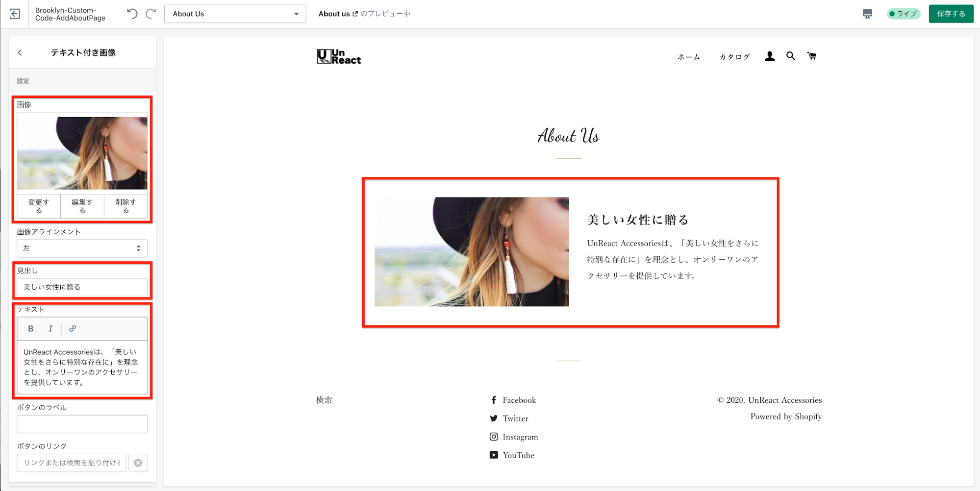The image size is (980, 491).
Task: Switch to desktop preview mode icon
Action: pyautogui.click(x=867, y=14)
